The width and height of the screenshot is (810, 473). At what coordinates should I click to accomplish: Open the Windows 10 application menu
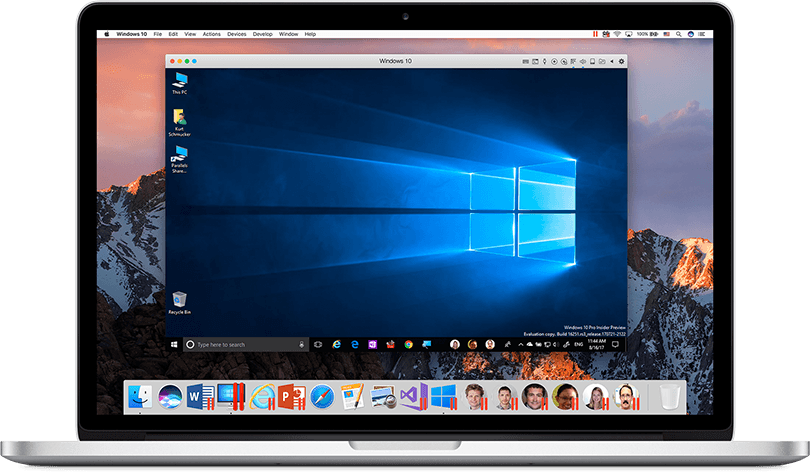131,34
